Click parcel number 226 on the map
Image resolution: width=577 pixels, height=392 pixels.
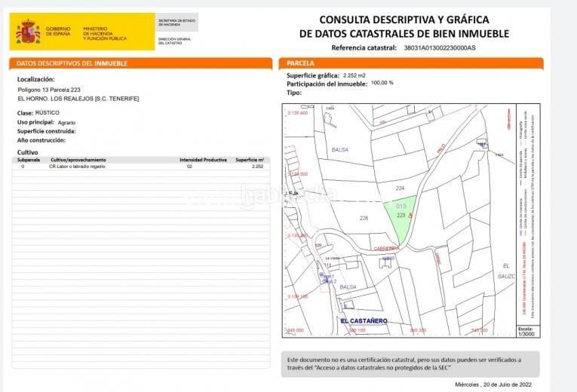pyautogui.click(x=364, y=218)
